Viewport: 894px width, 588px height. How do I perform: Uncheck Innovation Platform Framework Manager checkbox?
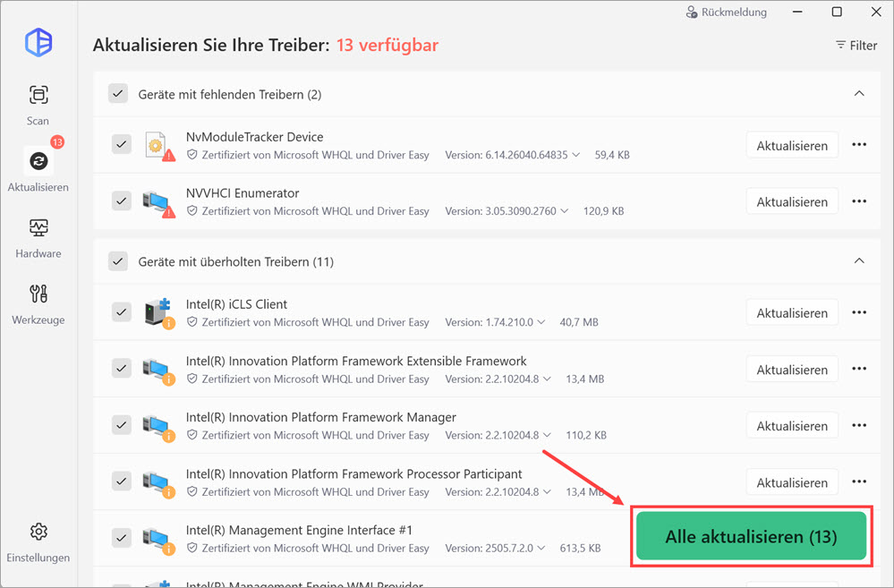pyautogui.click(x=122, y=425)
